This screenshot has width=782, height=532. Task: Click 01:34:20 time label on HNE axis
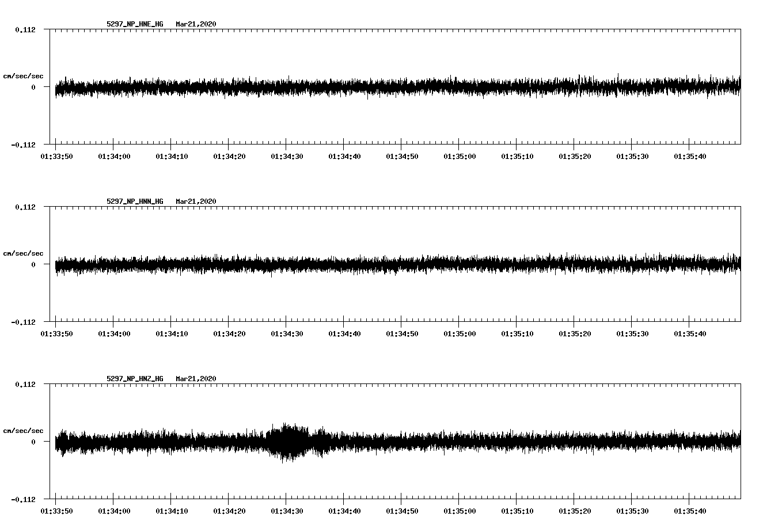[229, 157]
